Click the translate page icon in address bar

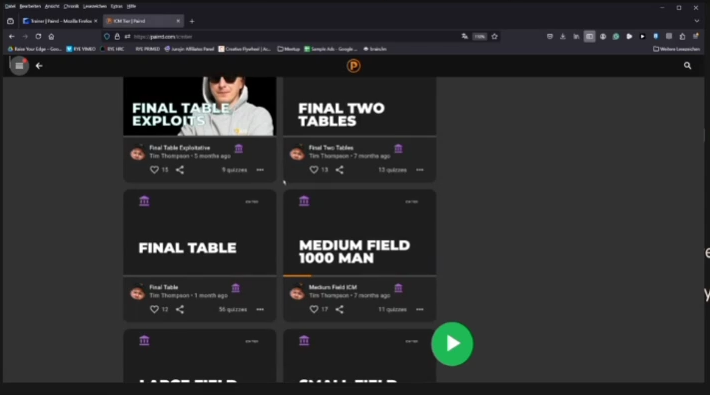pyautogui.click(x=465, y=36)
